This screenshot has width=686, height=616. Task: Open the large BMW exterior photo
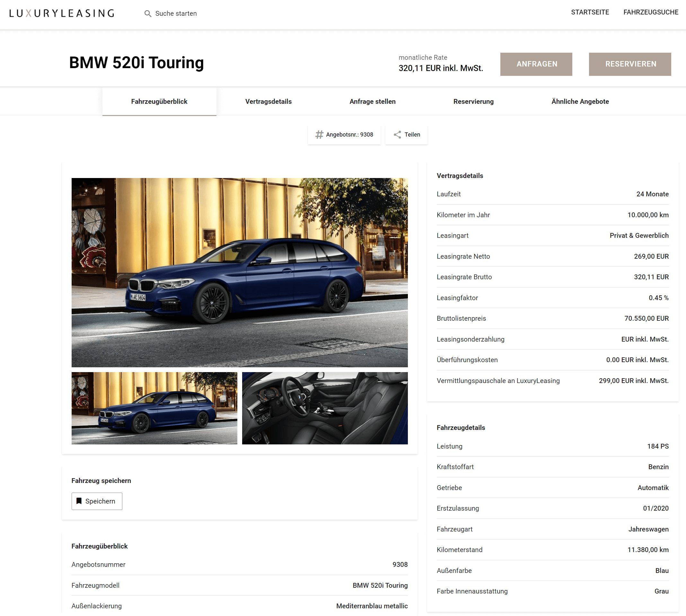pyautogui.click(x=240, y=272)
